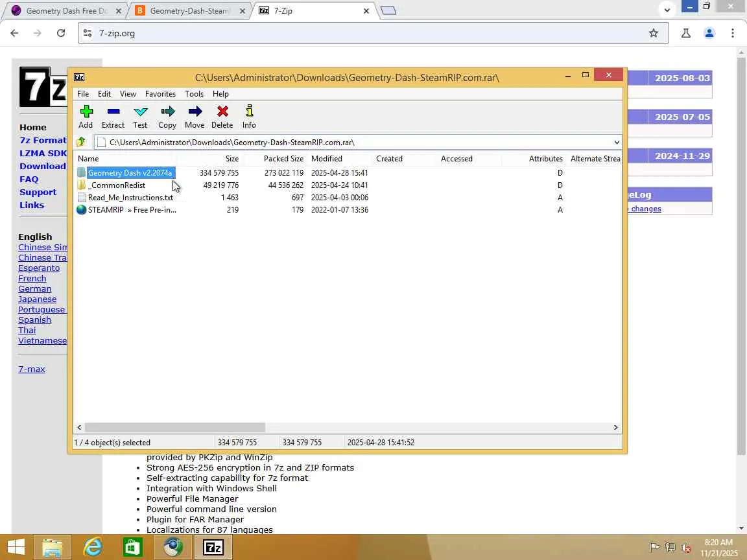Switch to Geometry-Dash-Steam browser tab

[x=189, y=10]
